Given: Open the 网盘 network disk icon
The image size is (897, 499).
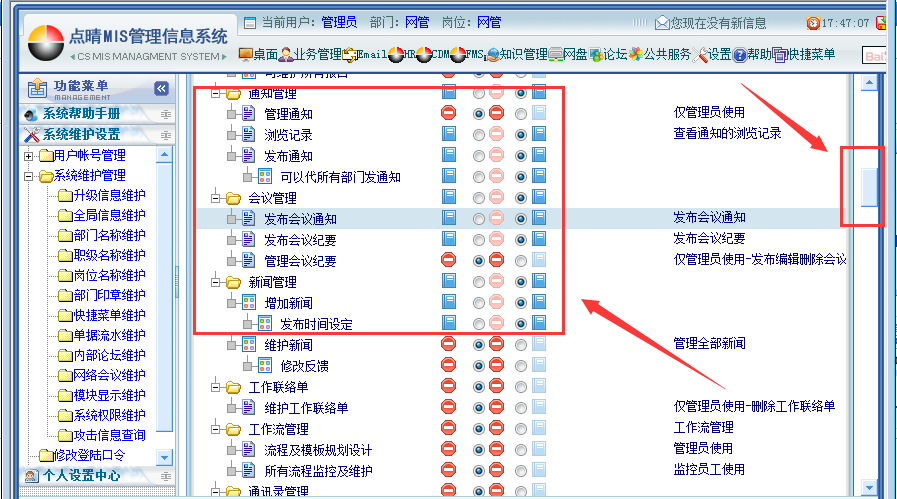Looking at the screenshot, I should [568, 54].
